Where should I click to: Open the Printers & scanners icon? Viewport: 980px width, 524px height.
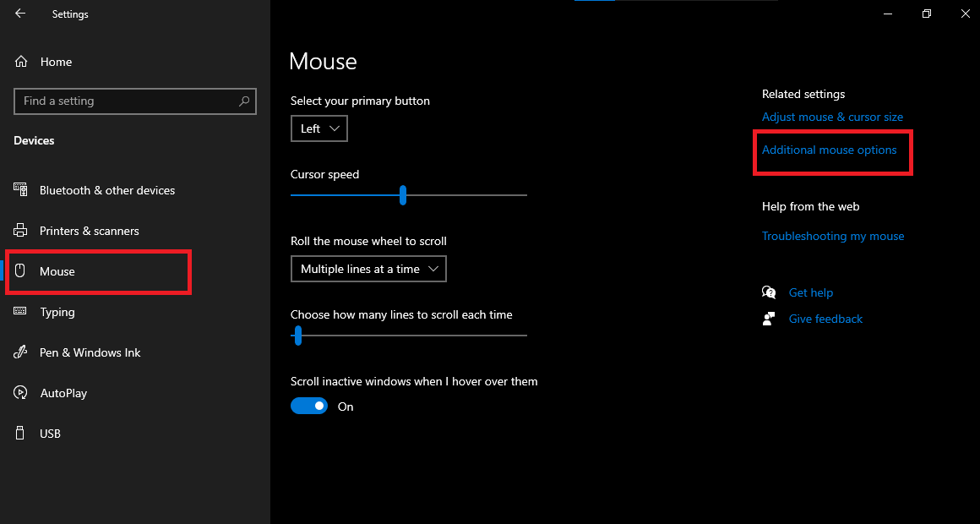21,231
